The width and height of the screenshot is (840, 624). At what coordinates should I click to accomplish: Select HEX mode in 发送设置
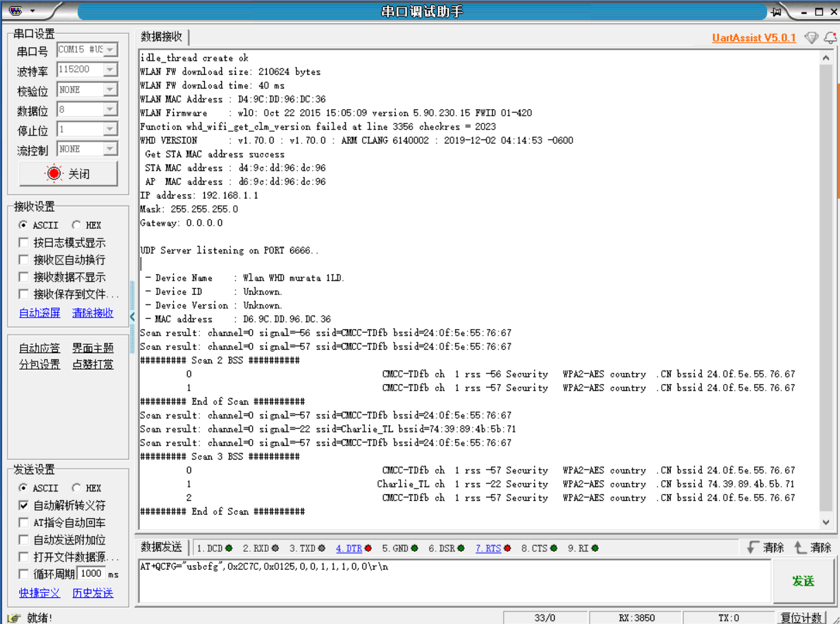(x=76, y=488)
